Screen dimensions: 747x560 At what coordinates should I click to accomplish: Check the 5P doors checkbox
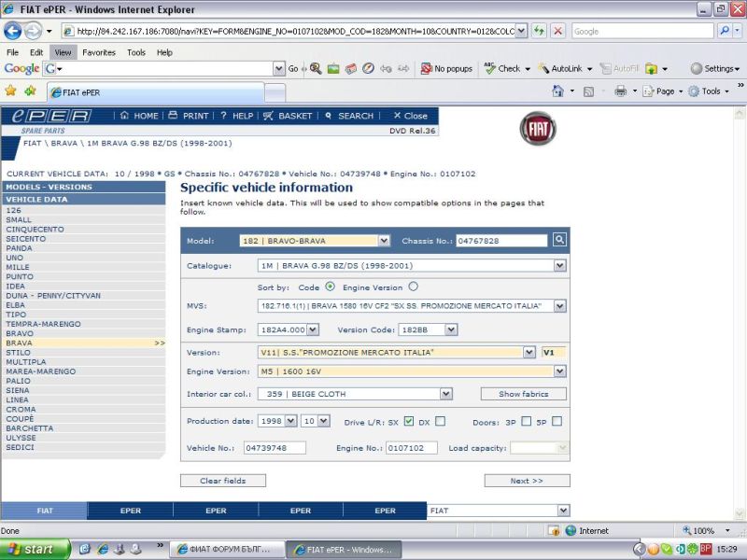coord(557,421)
